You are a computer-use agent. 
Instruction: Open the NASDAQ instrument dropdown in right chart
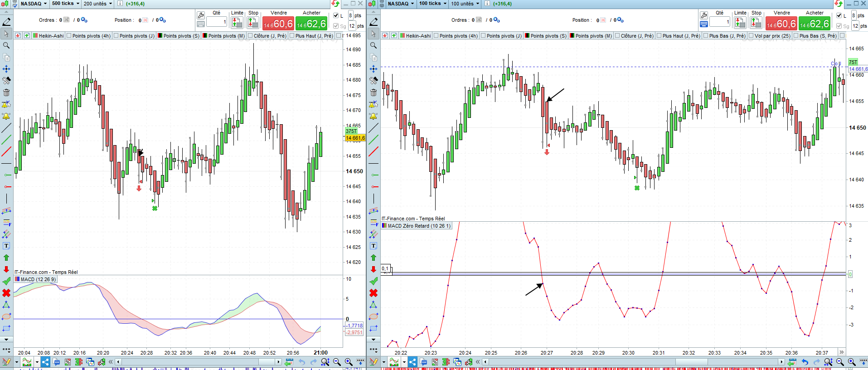401,4
